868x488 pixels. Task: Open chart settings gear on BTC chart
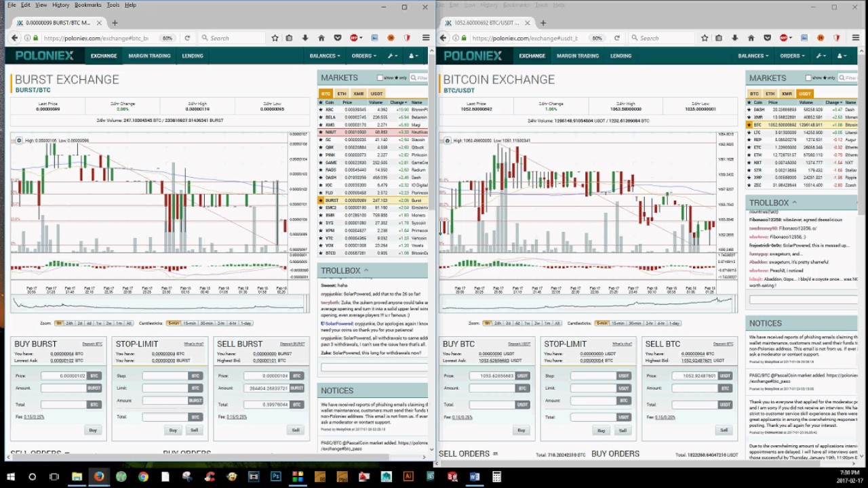[448, 140]
